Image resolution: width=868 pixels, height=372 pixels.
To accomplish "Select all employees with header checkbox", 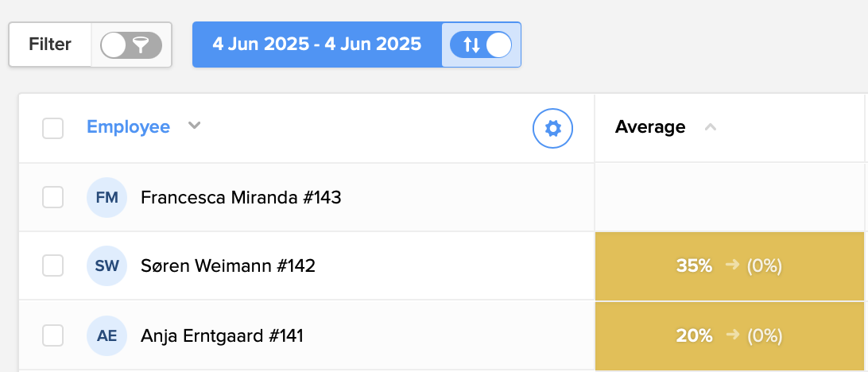I will tap(52, 128).
